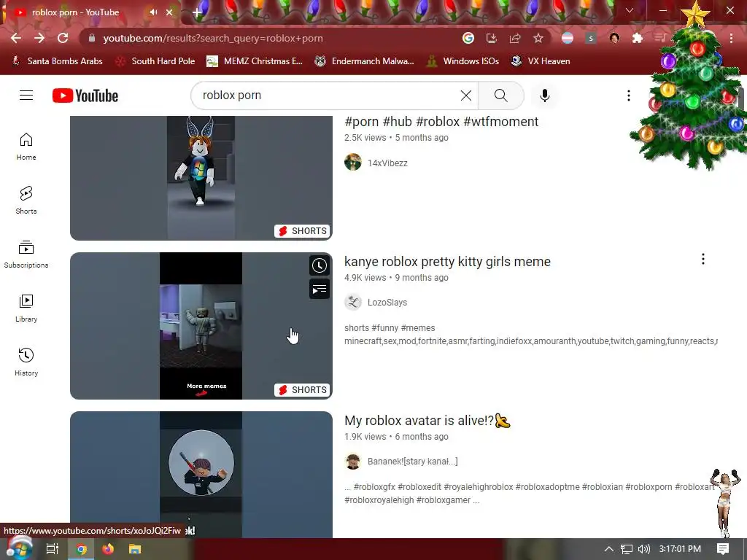Image resolution: width=747 pixels, height=560 pixels.
Task: Open the bunny-ears avatar Shorts thumbnail
Action: 201,178
